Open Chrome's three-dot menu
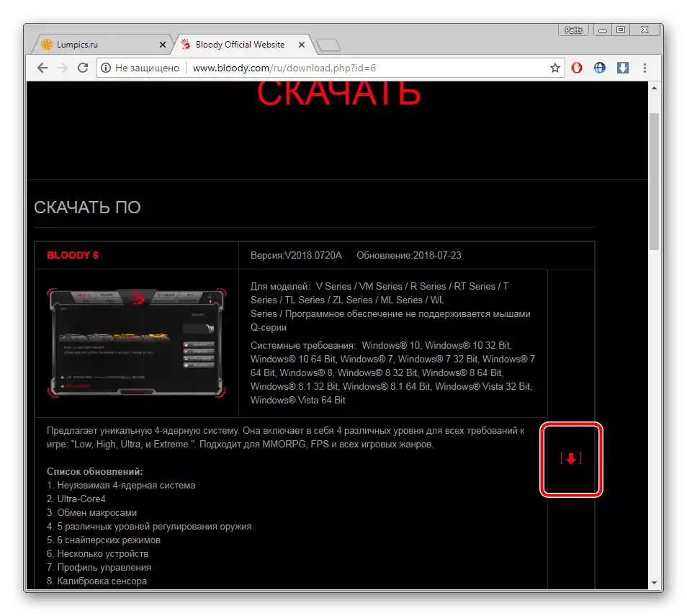Viewport: 687px width, 616px height. coord(645,68)
